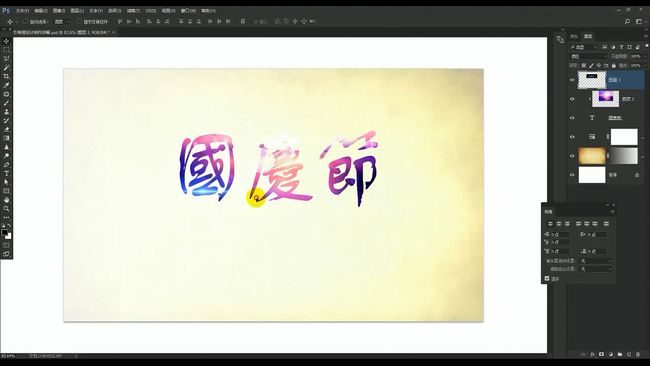Open the 滤镜 (Filter) menu
Screen dimensions: 650x366
point(133,11)
